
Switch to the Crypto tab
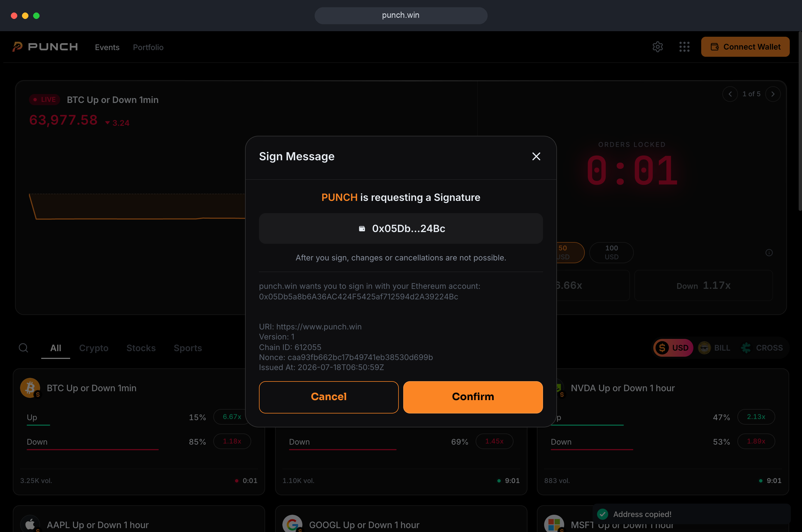[94, 348]
